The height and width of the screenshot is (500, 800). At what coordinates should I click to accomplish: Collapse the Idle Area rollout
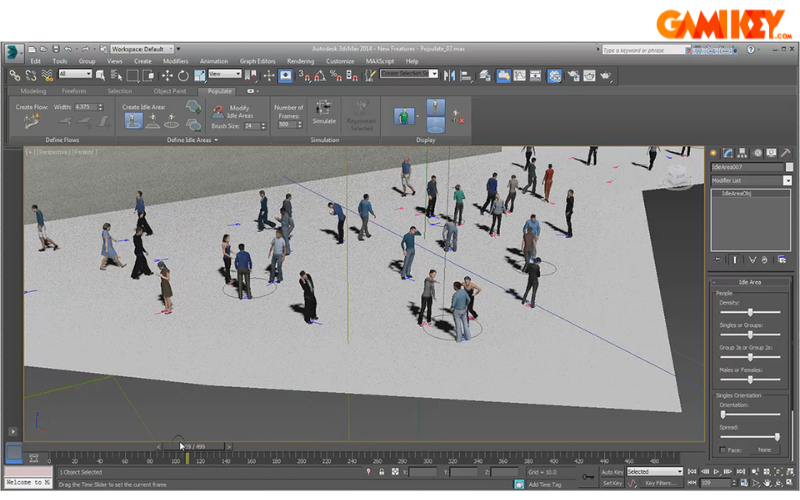tap(714, 282)
